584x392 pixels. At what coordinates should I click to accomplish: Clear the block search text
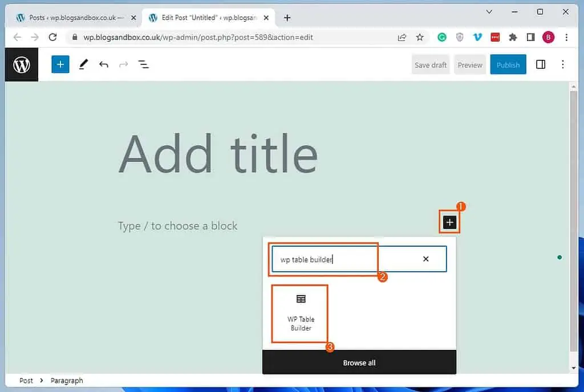425,259
